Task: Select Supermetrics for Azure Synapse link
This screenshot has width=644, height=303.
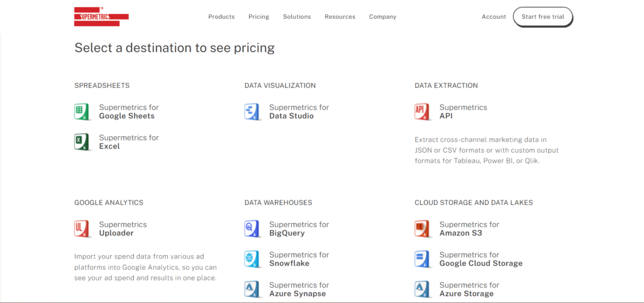Action: click(299, 289)
